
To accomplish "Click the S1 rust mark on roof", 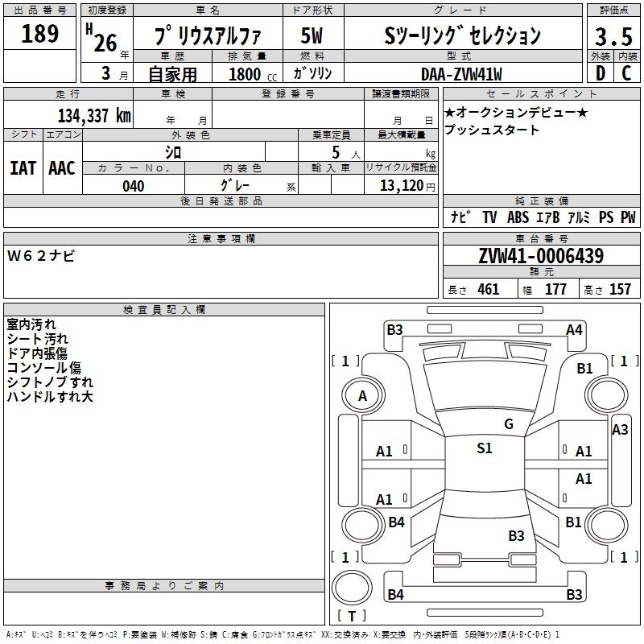I will [485, 448].
